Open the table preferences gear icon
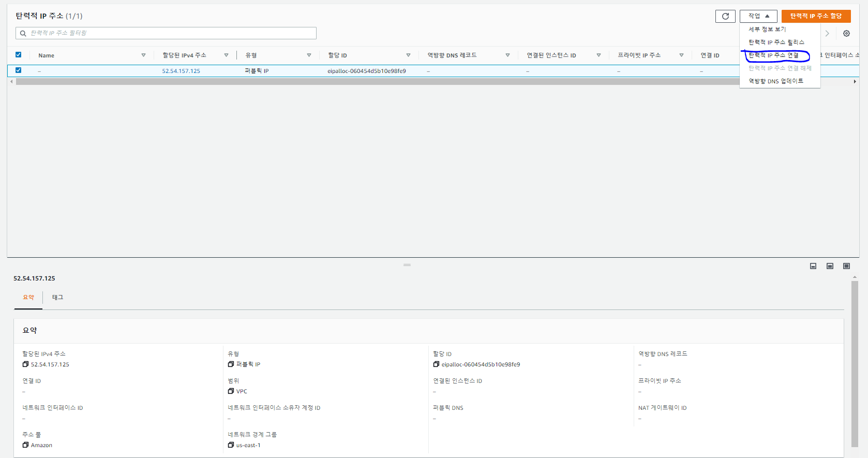This screenshot has height=458, width=868. (846, 33)
